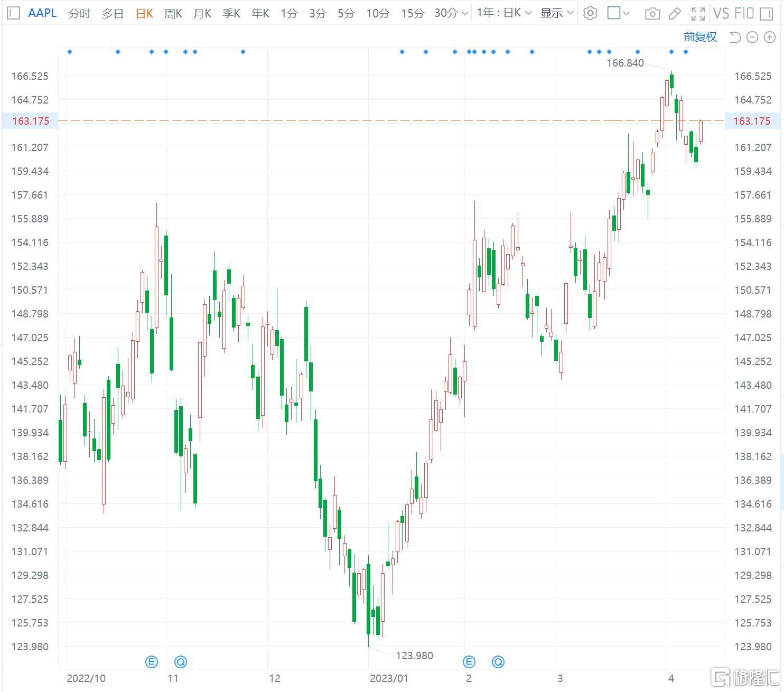Toggle the left sidebar panel icon
This screenshot has width=784, height=692.
(x=13, y=13)
